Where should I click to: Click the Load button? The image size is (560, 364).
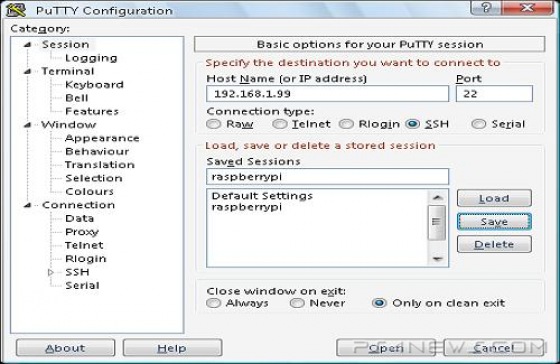(x=494, y=198)
